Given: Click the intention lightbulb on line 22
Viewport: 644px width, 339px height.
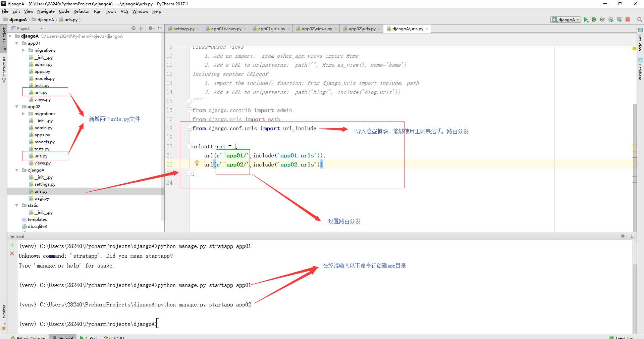Looking at the screenshot, I should tap(197, 163).
